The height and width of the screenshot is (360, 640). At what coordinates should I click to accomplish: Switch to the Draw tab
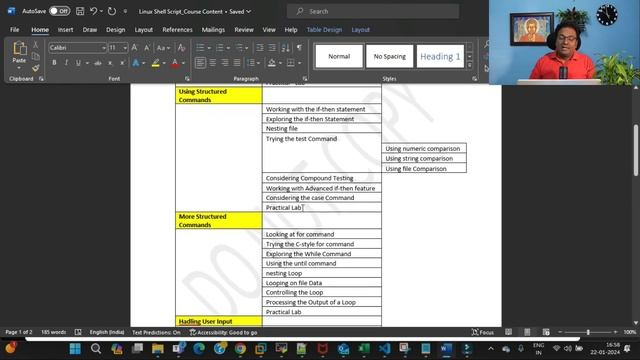(90, 30)
